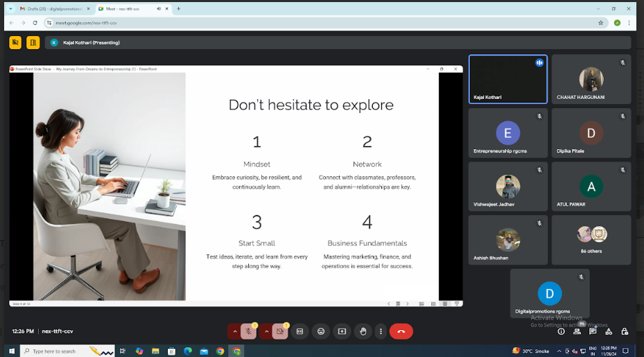Unmute the microphone in Meet toolbar
The image size is (644, 357).
[248, 331]
